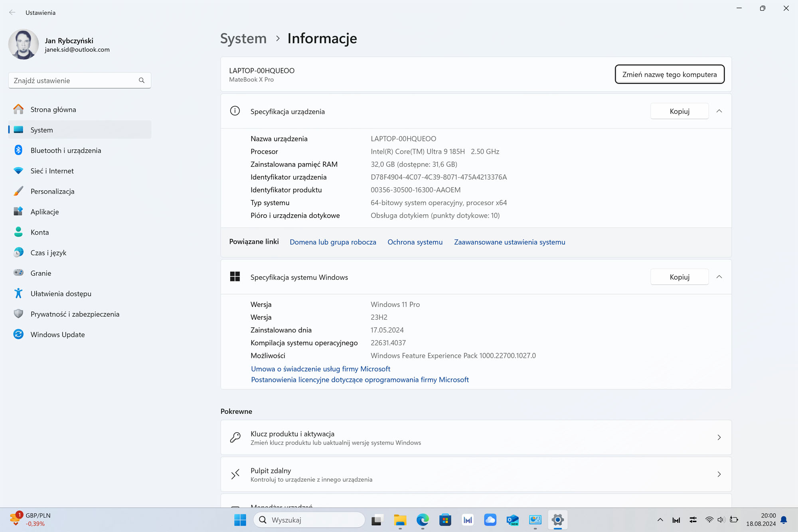798x532 pixels.
Task: Open Bluetooth i urządzenia settings
Action: pyautogui.click(x=80, y=150)
